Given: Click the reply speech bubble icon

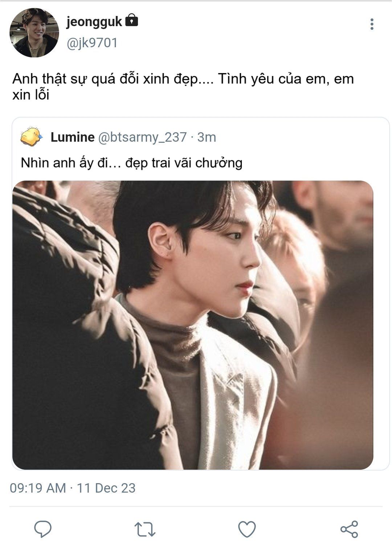Looking at the screenshot, I should click(43, 529).
